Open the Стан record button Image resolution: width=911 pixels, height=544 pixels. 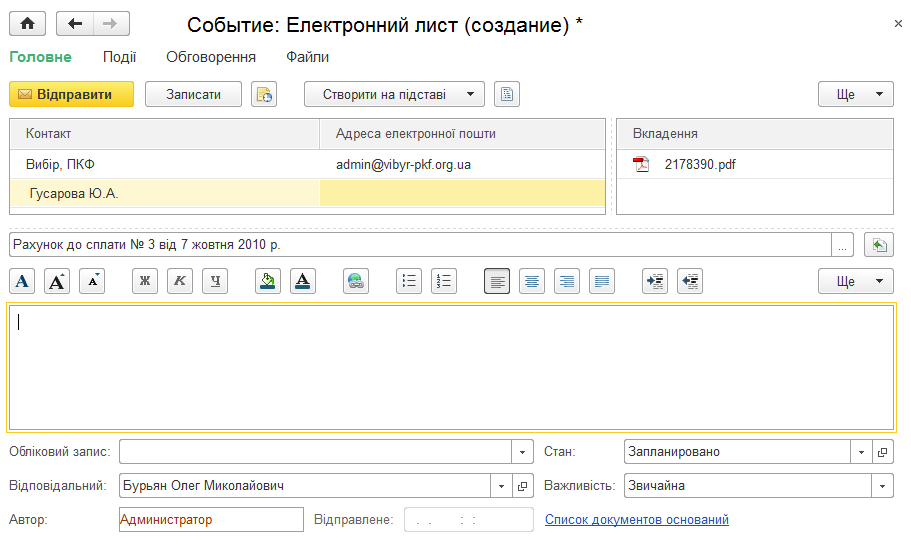pyautogui.click(x=883, y=452)
